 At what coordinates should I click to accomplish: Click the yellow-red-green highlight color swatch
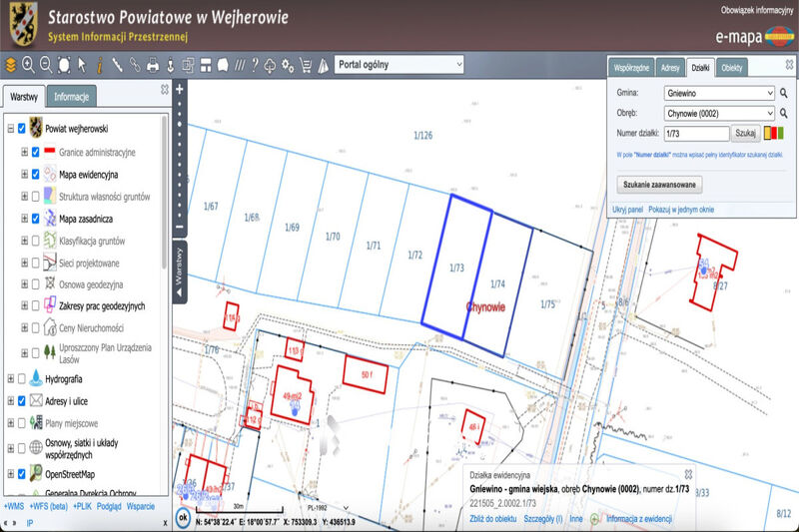point(773,134)
